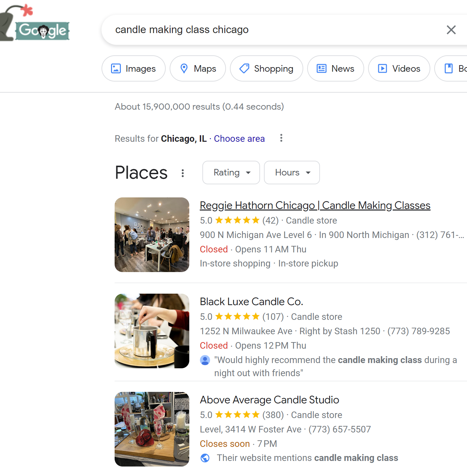Switch to the Images tab
467x476 pixels.
[134, 68]
